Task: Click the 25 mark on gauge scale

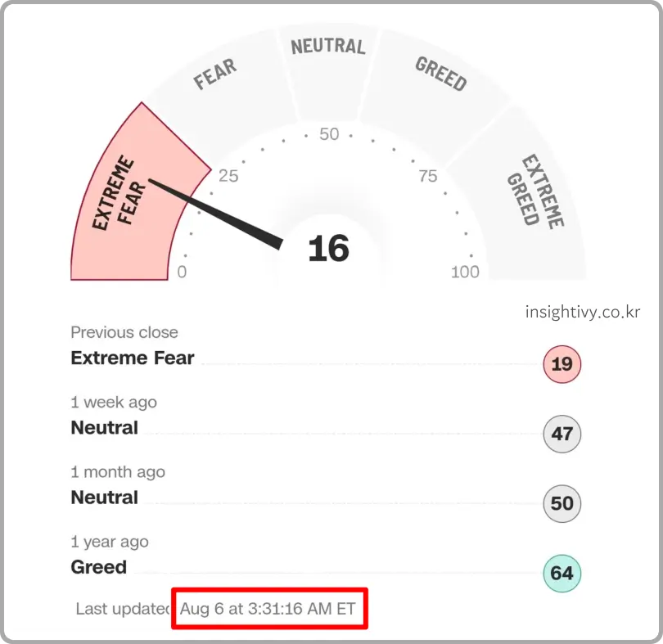Action: tap(228, 176)
